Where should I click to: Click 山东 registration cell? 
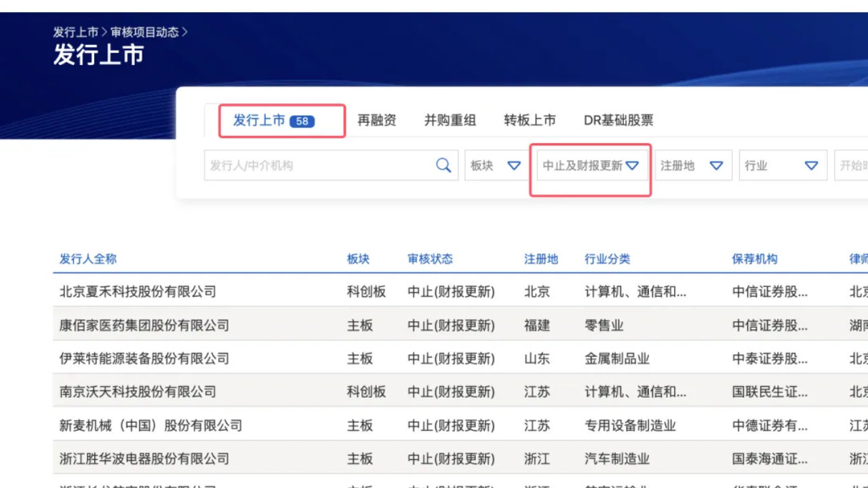[x=537, y=358]
